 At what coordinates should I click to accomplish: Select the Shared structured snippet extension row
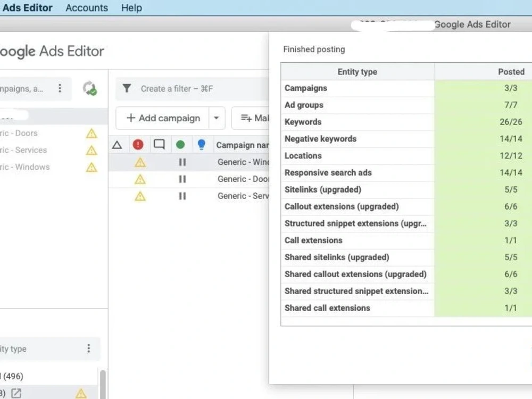click(x=406, y=291)
